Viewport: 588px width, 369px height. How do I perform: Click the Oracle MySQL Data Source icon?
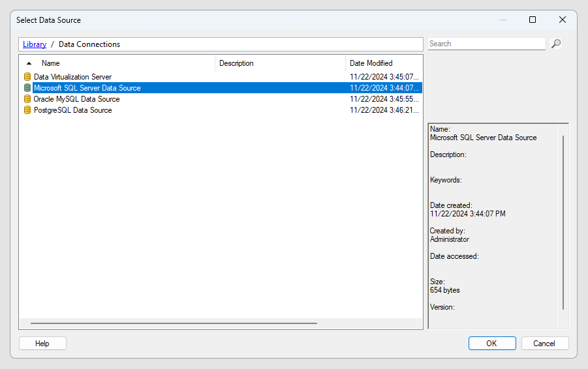27,99
